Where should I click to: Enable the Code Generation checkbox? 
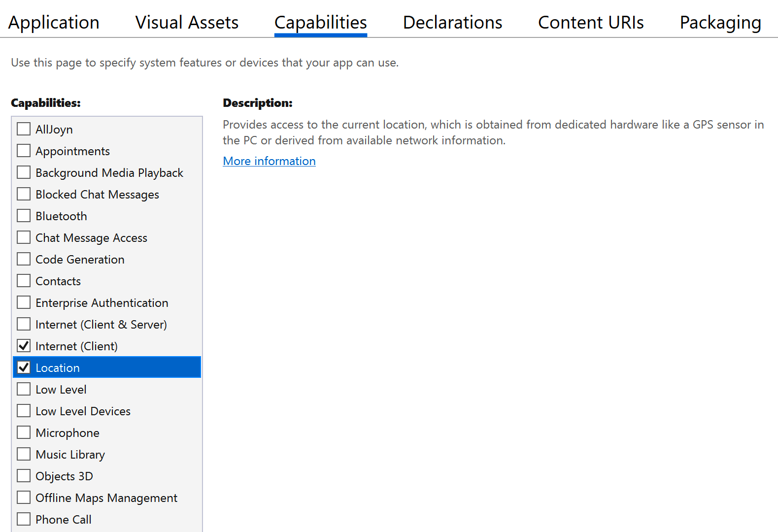click(x=24, y=259)
